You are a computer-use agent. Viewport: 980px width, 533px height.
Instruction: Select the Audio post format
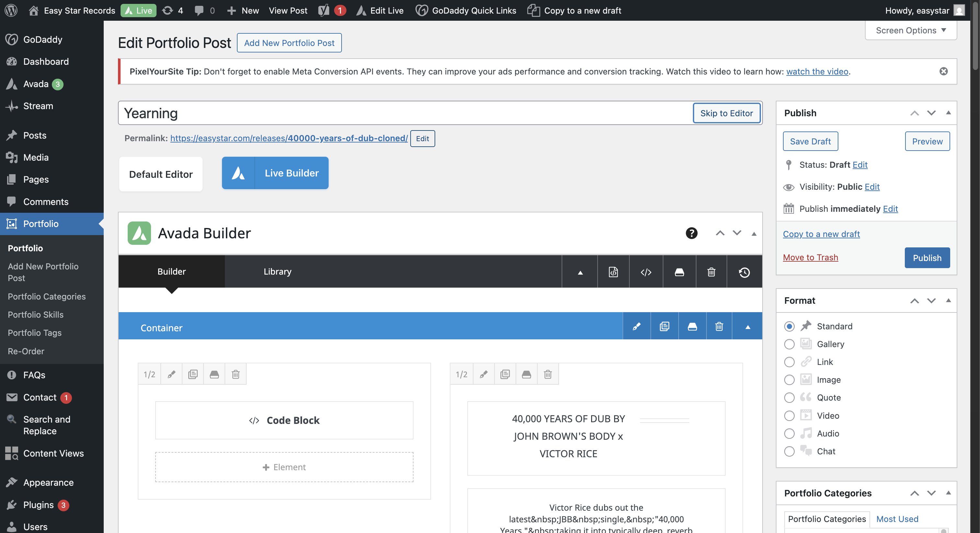tap(789, 434)
